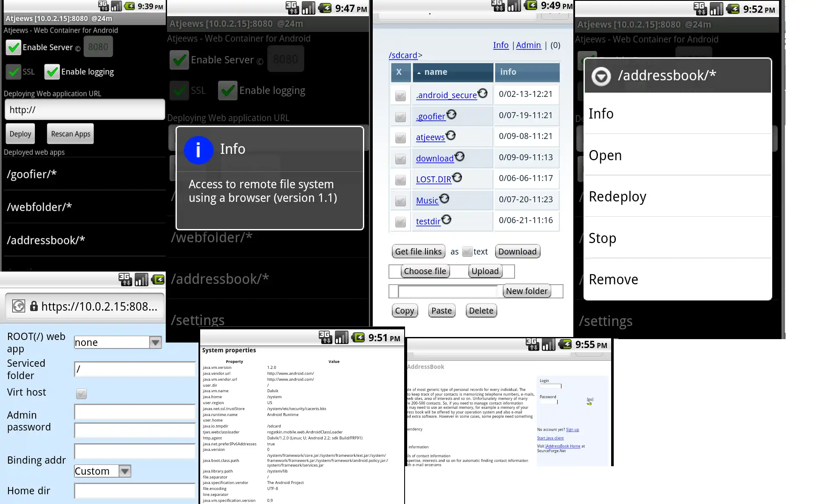Click Delete button in file browser
816x504 pixels.
tap(480, 311)
